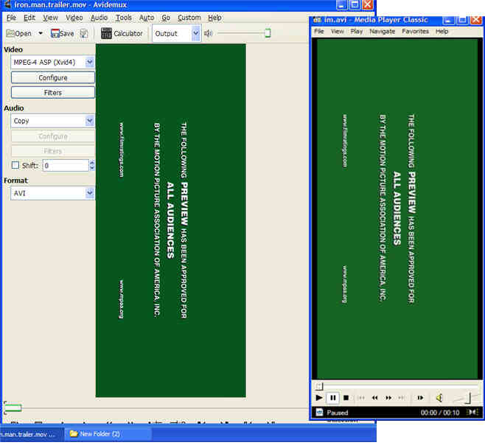485x448 pixels.
Task: Open Media Player Classic Play menu
Action: coord(356,31)
